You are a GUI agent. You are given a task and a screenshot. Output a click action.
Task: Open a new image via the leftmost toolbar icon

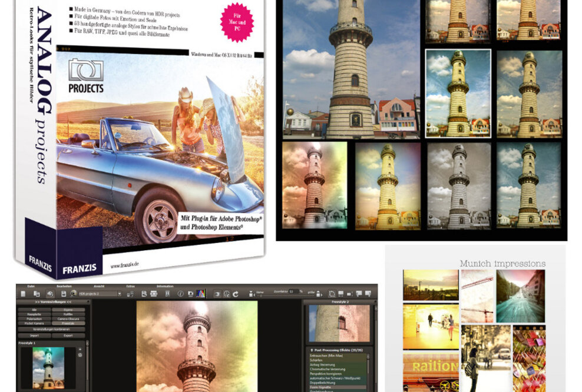23,293
